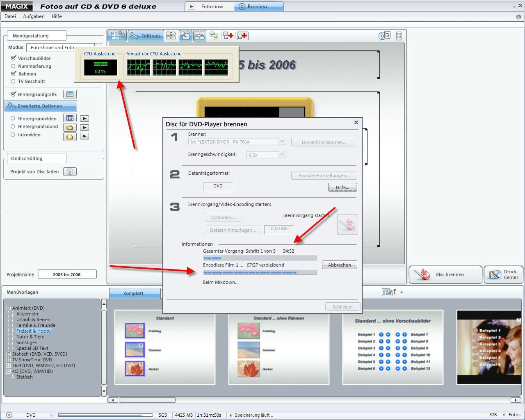Click the menu design mode icon
The width and height of the screenshot is (525, 420).
pos(117,36)
